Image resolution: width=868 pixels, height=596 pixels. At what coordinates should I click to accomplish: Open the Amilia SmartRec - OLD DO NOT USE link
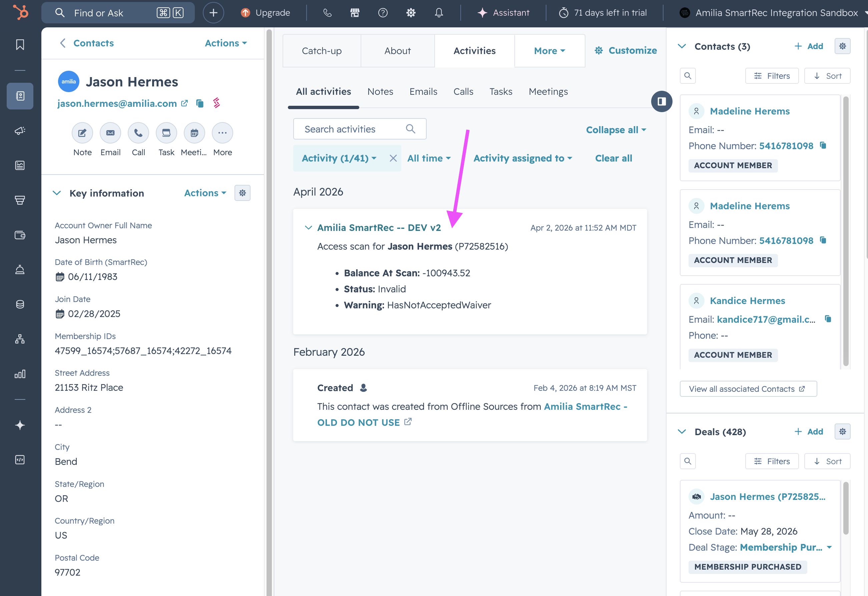click(472, 414)
